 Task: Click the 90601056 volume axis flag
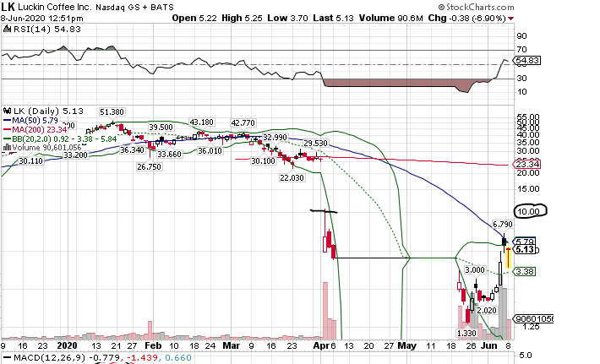[534, 319]
